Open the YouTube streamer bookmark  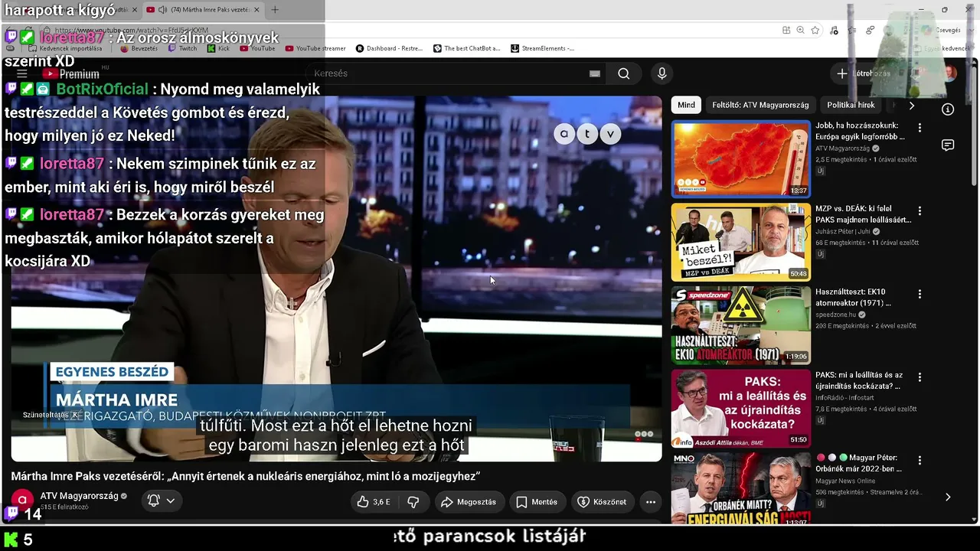click(x=315, y=48)
